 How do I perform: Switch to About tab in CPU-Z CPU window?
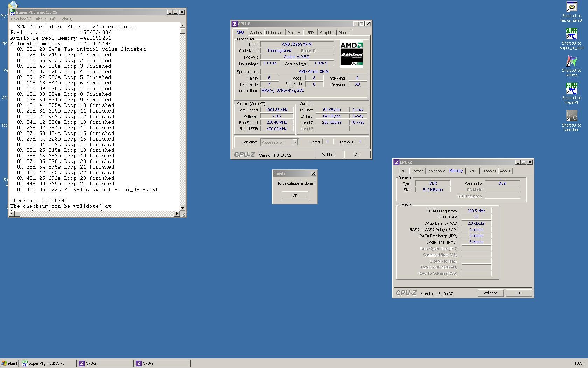point(343,33)
